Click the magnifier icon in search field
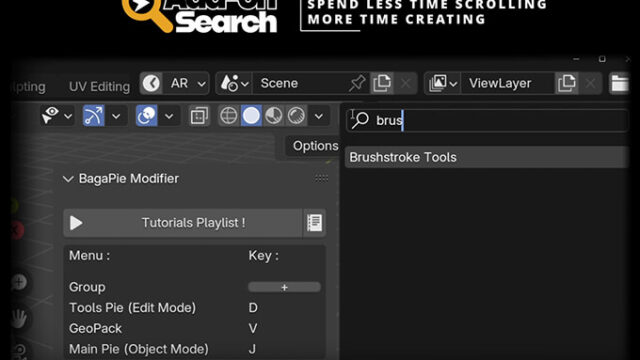 pos(360,120)
